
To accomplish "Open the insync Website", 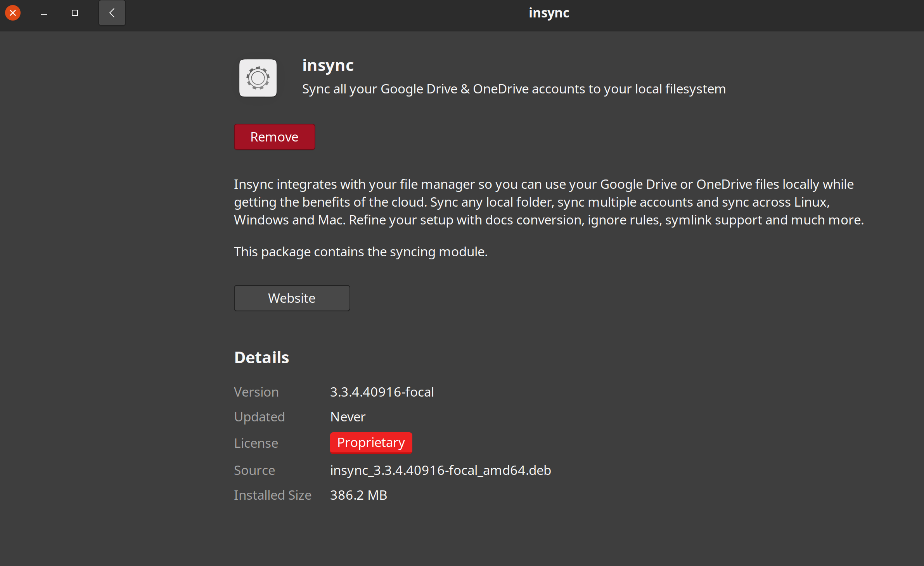I will click(292, 298).
